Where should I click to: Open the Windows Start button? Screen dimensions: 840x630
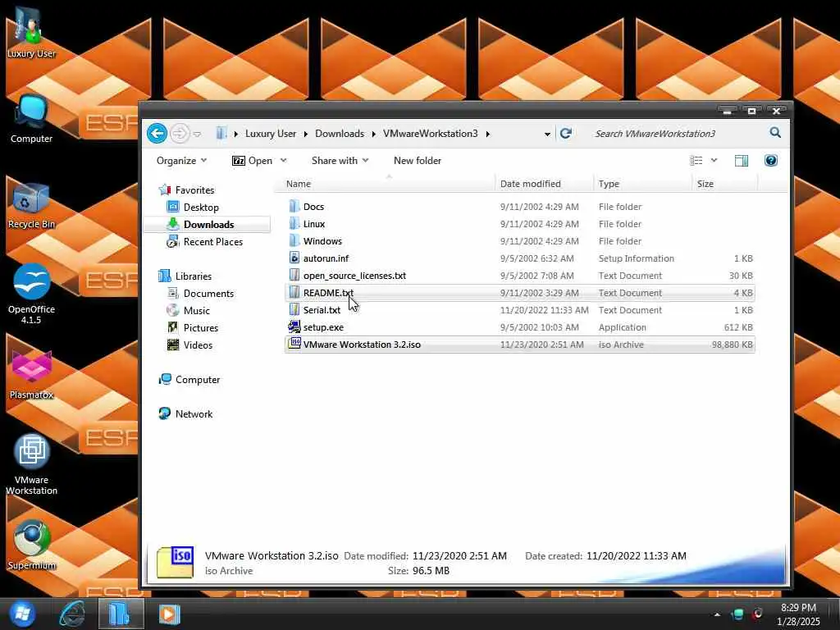21,614
